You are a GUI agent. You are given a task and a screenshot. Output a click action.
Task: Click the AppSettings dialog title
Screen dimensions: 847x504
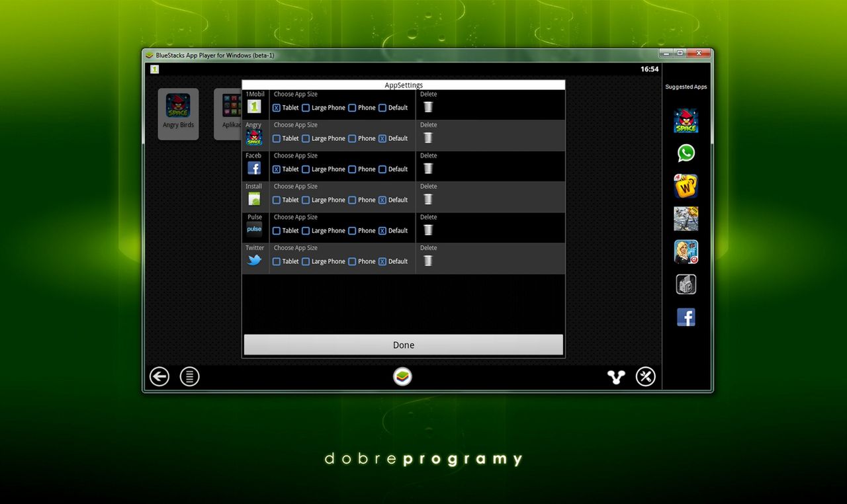pyautogui.click(x=404, y=85)
